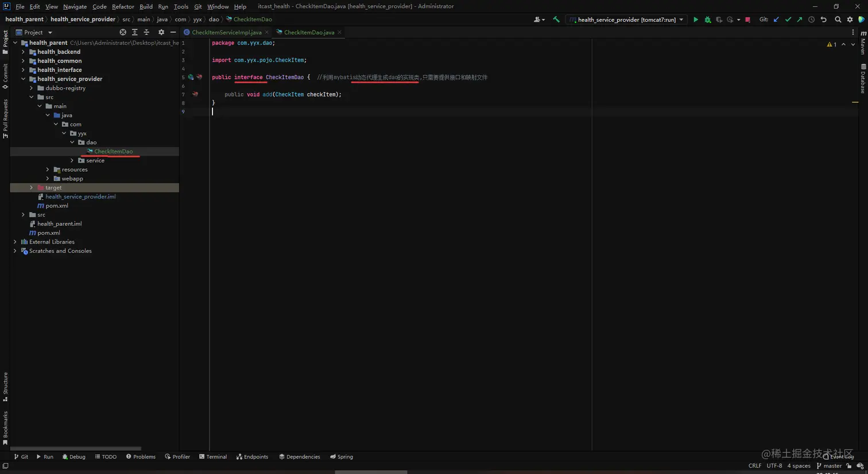Expand all in the Project panel

coord(134,32)
